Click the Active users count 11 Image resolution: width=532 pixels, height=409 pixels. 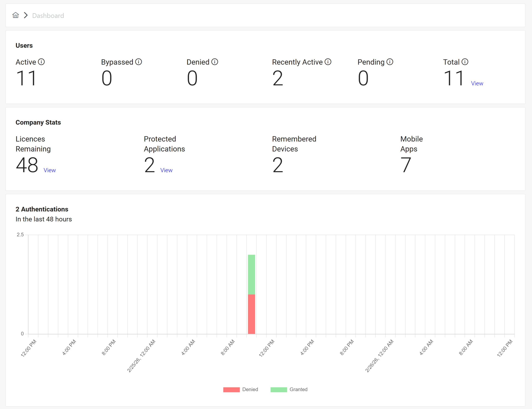click(26, 78)
